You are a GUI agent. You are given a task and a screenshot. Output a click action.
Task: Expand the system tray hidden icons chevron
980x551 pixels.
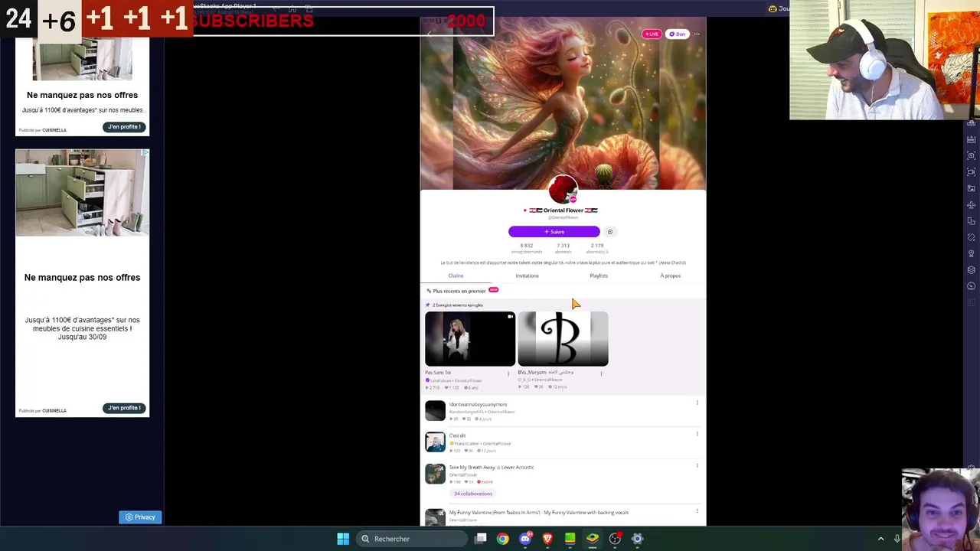880,539
